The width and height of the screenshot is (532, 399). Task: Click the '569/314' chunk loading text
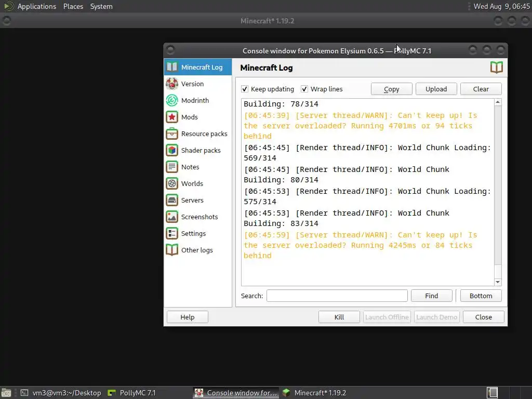coord(260,158)
